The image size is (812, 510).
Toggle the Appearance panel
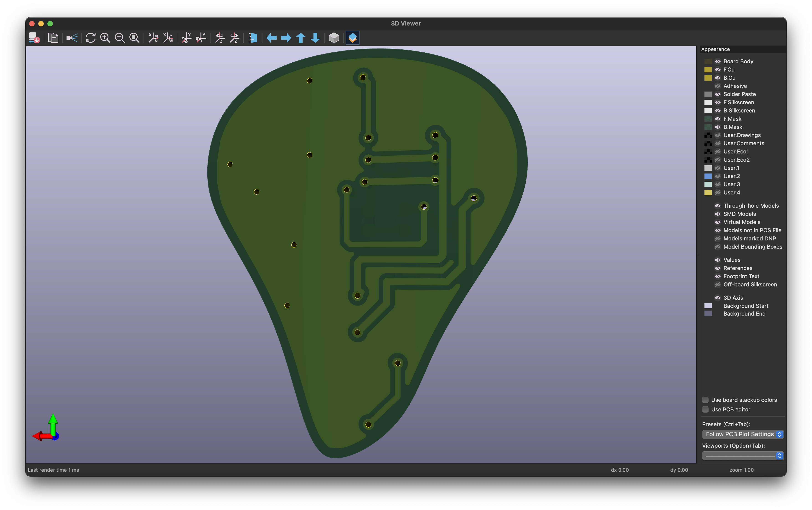[352, 38]
